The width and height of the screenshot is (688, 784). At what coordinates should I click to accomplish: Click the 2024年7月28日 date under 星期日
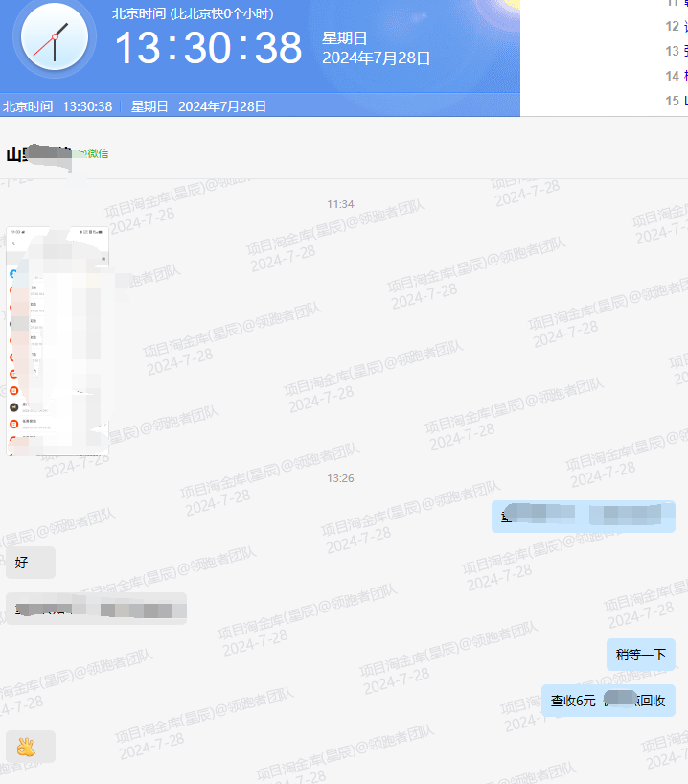pos(376,58)
